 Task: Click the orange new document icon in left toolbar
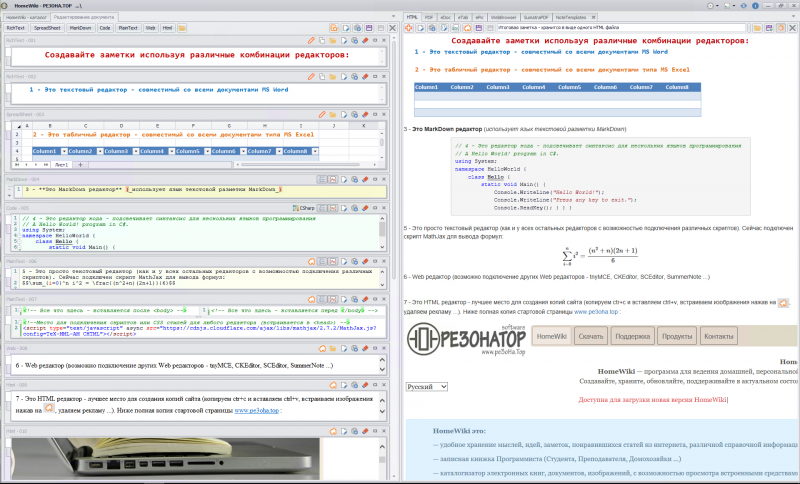tap(334, 28)
